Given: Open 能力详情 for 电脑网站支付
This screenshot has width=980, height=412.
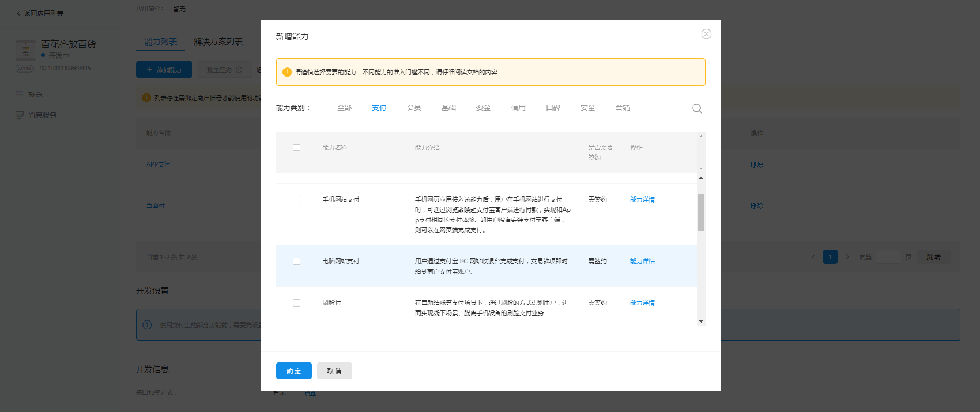Looking at the screenshot, I should coord(642,262).
